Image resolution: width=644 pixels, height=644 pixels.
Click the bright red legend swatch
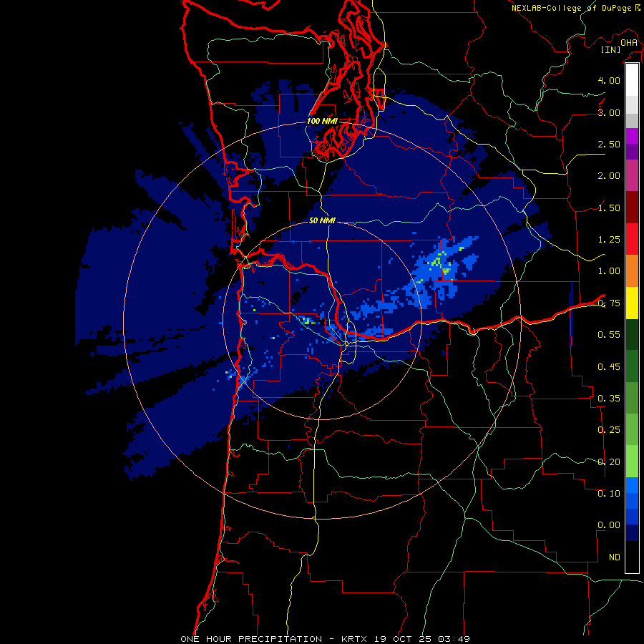tap(632, 239)
